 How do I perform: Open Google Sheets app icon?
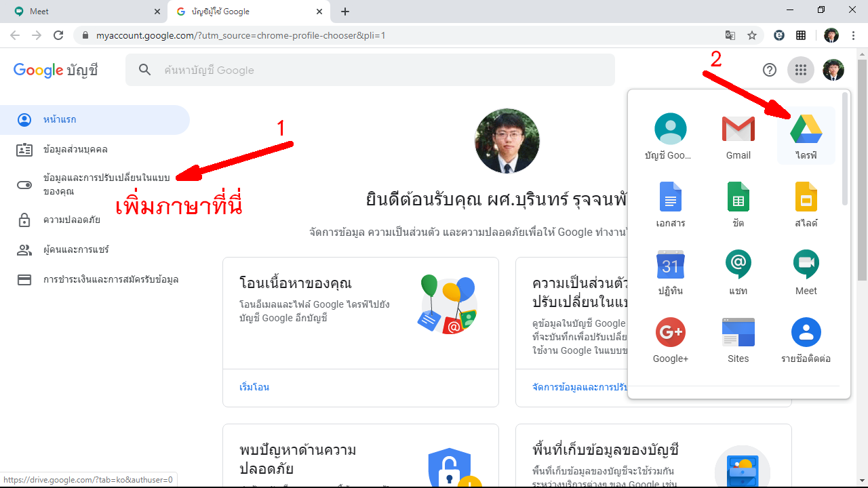click(738, 203)
